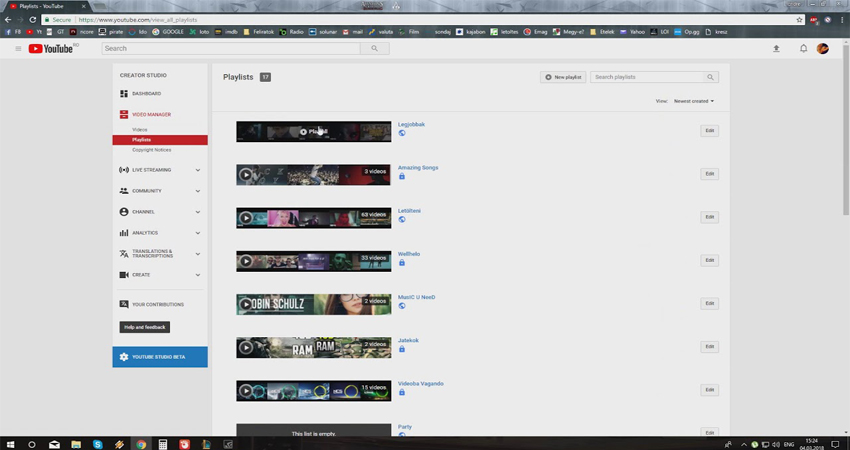Edit the Legjobbak playlist
Screen dimensions: 850x450
pyautogui.click(x=710, y=131)
